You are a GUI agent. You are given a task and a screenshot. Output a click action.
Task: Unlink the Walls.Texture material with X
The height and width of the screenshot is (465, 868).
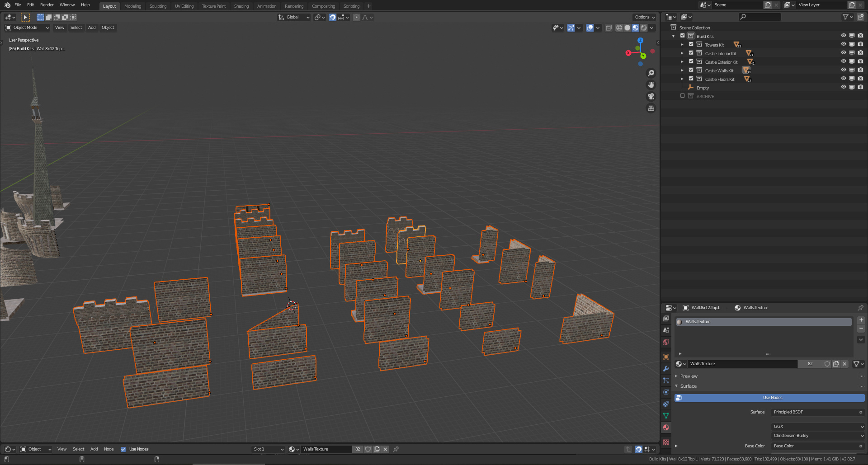844,364
